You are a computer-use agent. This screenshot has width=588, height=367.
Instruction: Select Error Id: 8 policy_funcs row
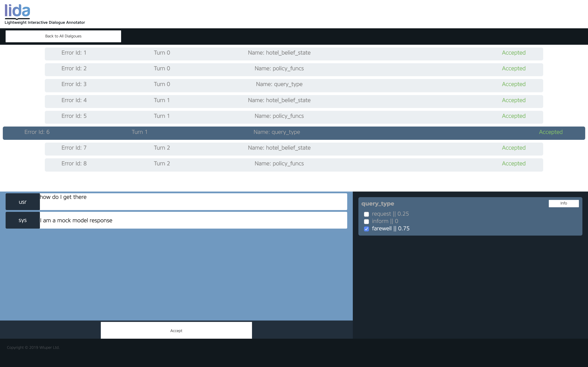293,165
